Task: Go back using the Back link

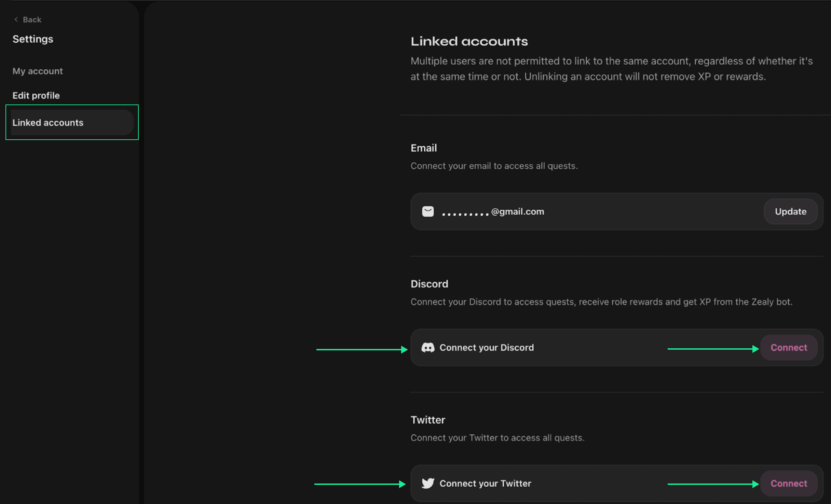Action: [x=32, y=19]
